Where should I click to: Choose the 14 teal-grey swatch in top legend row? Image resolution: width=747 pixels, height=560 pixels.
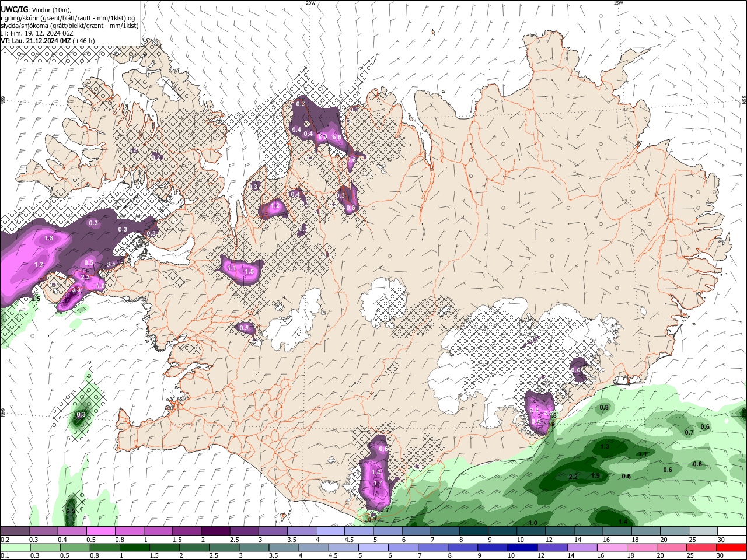point(589,531)
